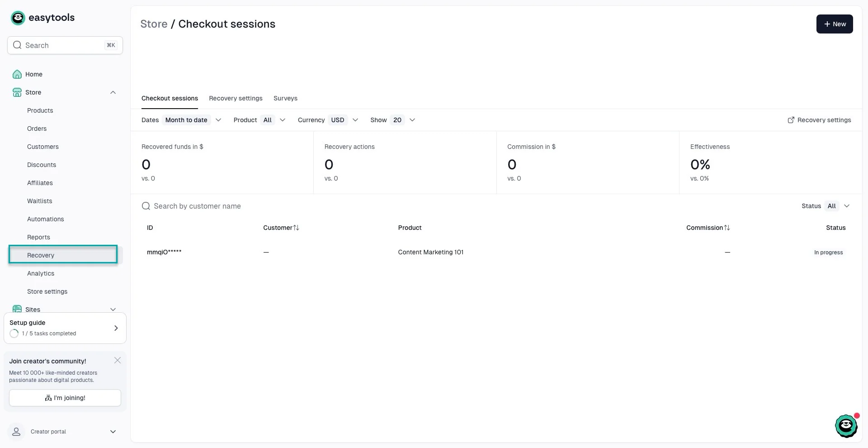Open the Show 20 rows dropdown
Image resolution: width=868 pixels, height=448 pixels.
[x=393, y=120]
